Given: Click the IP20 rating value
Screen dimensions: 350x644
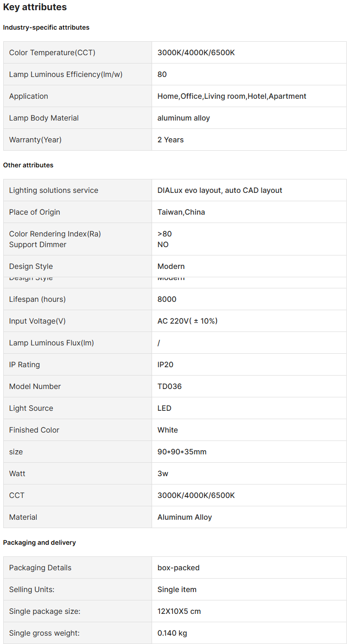Looking at the screenshot, I should (165, 365).
